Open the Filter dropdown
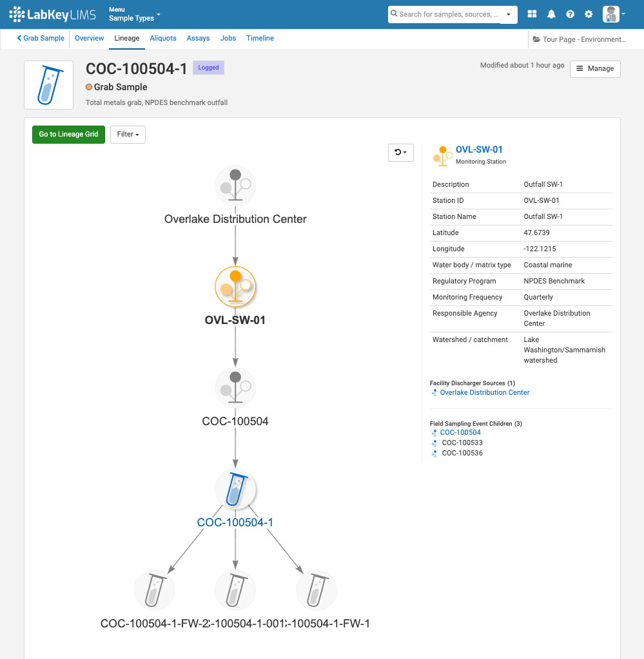This screenshot has width=644, height=659. (x=128, y=135)
